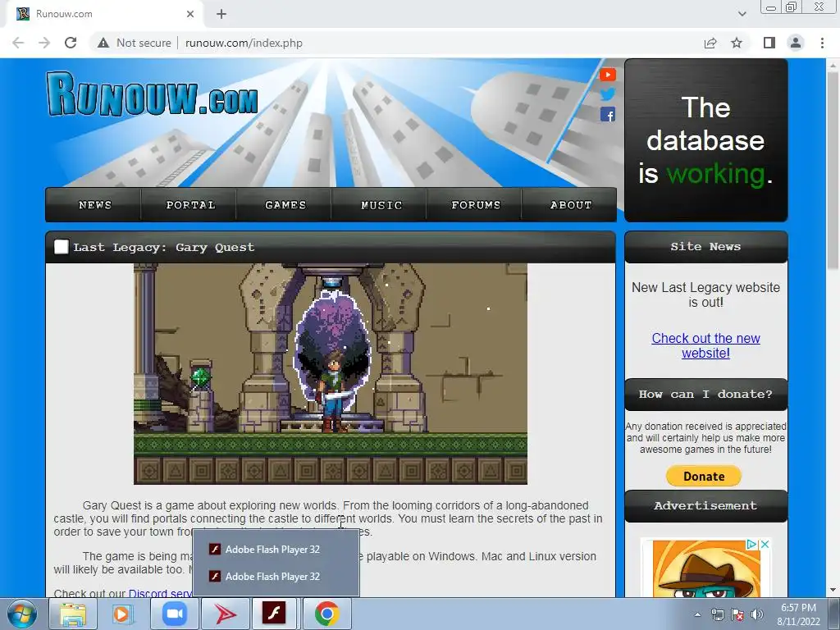This screenshot has width=840, height=630.
Task: Click the scrollbar down arrow
Action: point(833,590)
